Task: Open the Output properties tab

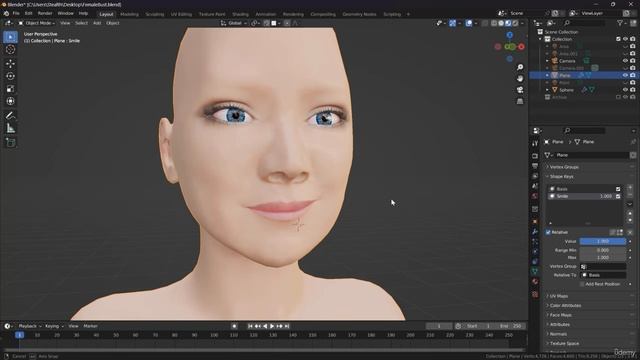Action: [x=535, y=166]
